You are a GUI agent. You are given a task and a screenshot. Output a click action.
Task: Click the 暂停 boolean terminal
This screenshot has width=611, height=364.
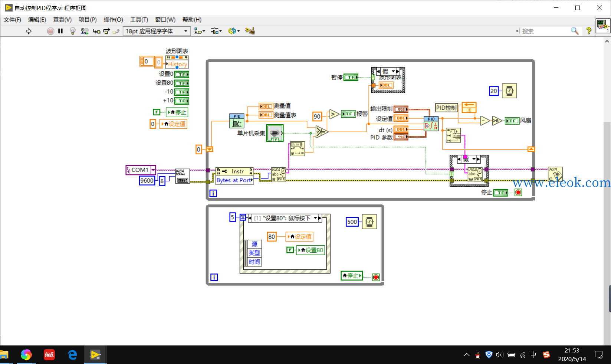351,77
